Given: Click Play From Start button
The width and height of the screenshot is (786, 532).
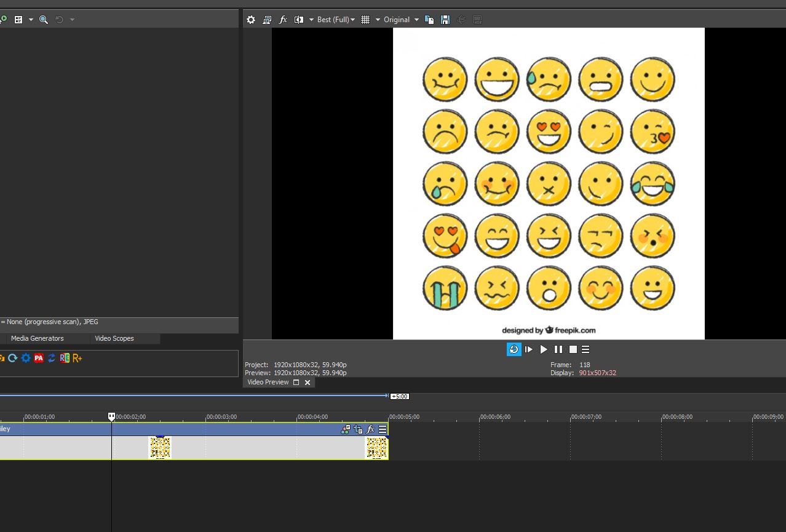Looking at the screenshot, I should coord(529,349).
